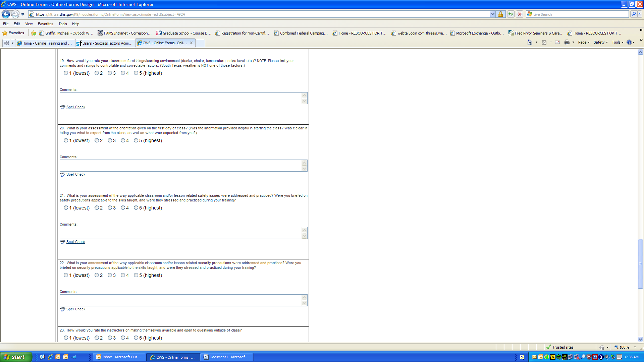This screenshot has width=644, height=362.
Task: Click the Print toolbar icon
Action: coord(567,42)
